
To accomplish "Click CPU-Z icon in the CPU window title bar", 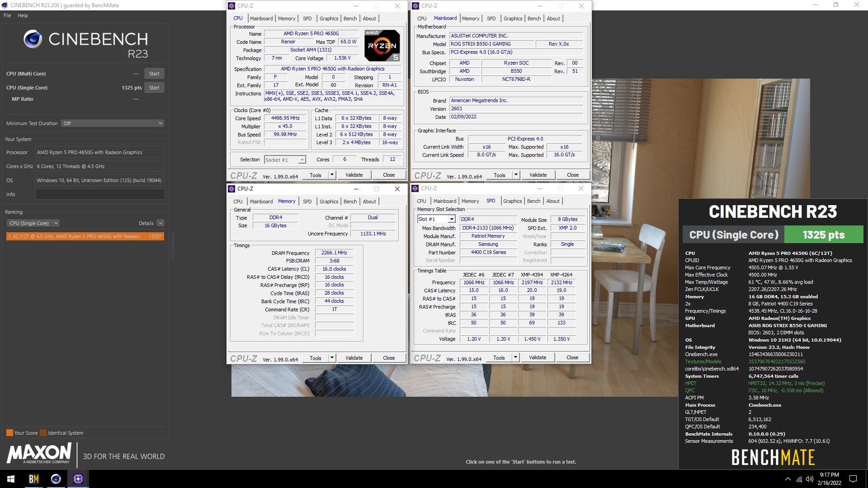I will click(x=231, y=6).
